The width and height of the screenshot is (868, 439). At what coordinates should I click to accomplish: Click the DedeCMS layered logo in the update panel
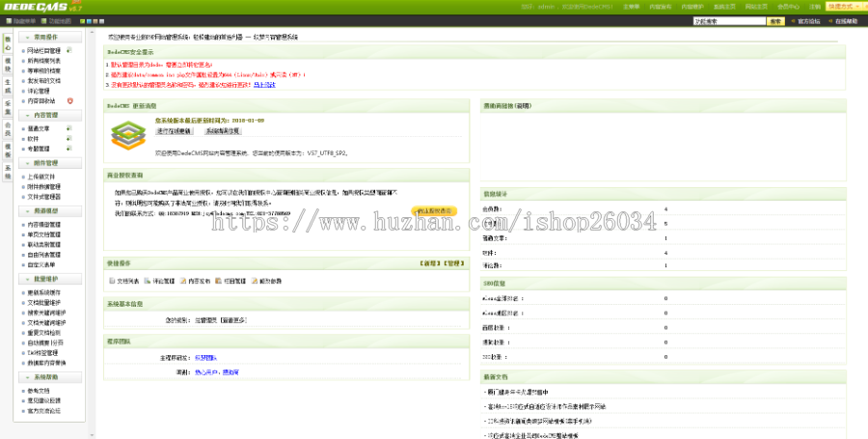point(126,136)
